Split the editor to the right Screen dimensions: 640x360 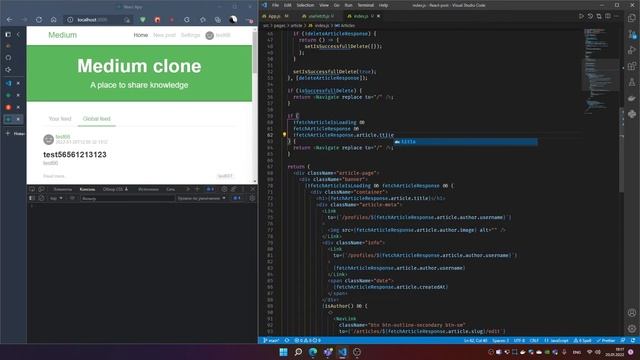(x=608, y=16)
